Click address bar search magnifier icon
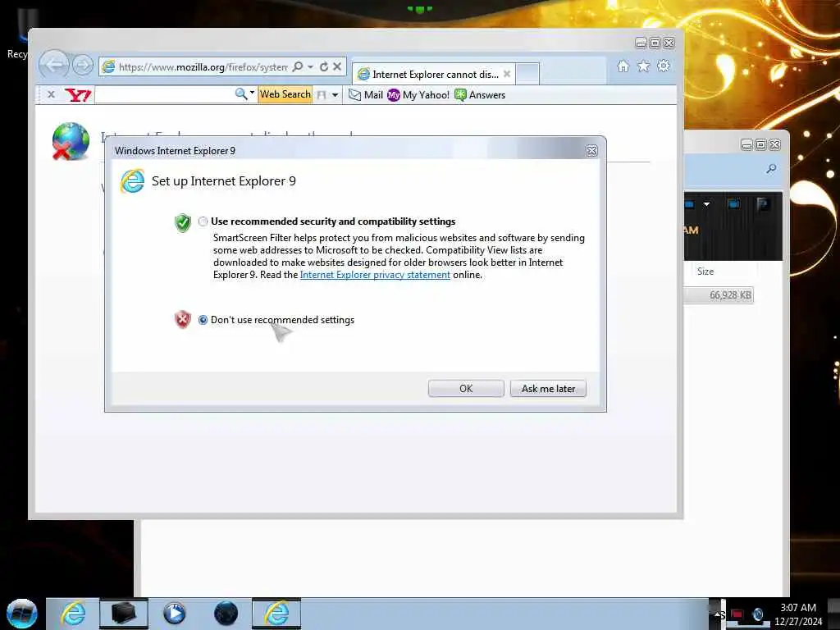 (298, 66)
